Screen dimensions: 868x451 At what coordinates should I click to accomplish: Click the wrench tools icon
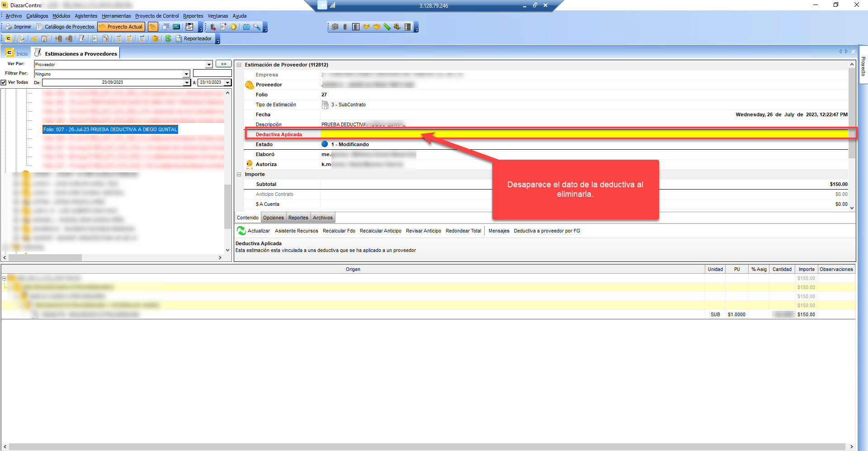click(x=257, y=27)
